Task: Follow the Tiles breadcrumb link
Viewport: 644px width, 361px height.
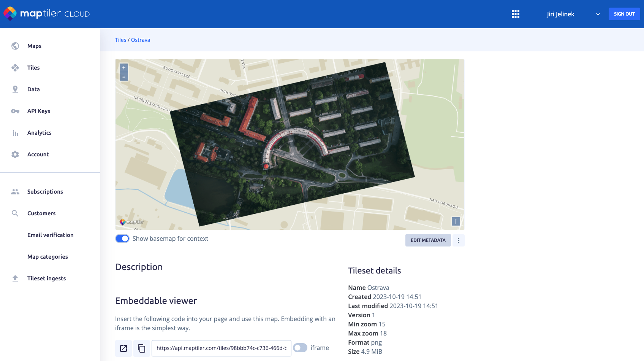Action: pos(120,40)
